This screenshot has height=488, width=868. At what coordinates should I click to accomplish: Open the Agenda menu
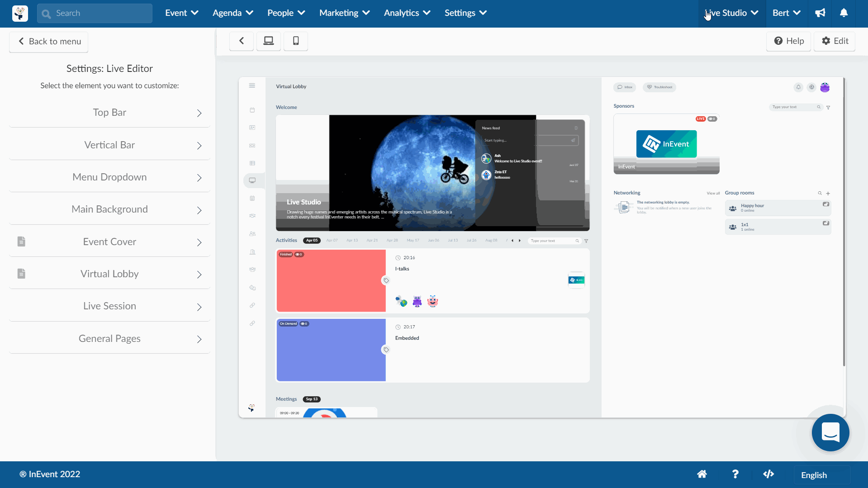pyautogui.click(x=232, y=13)
